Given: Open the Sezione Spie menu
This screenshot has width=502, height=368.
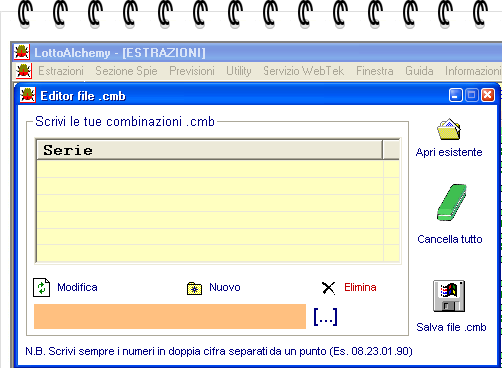Looking at the screenshot, I should pyautogui.click(x=126, y=71).
